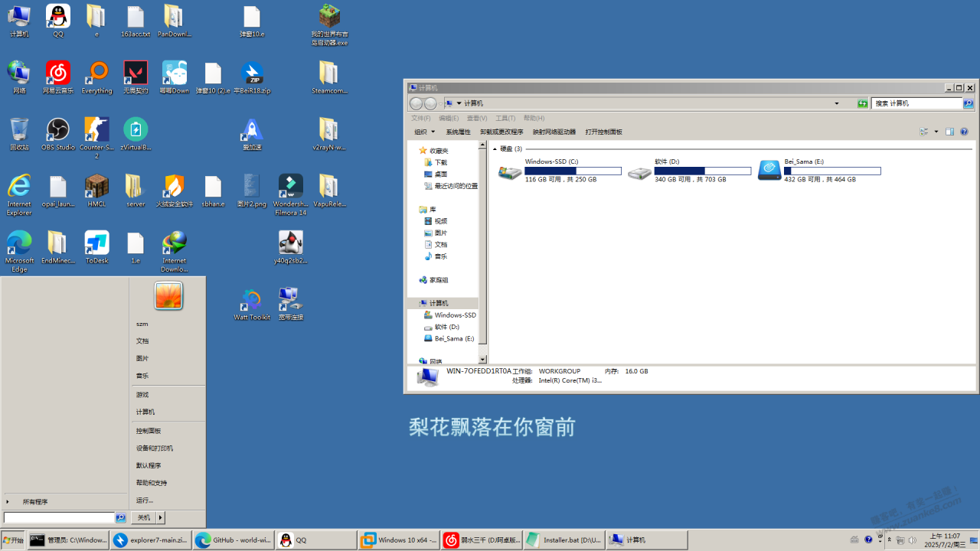Select the y40q2sb2 Java file icon

291,247
